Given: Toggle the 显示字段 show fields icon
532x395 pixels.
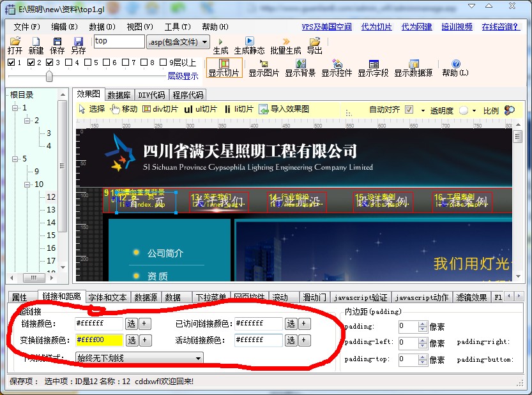Looking at the screenshot, I should tap(374, 64).
